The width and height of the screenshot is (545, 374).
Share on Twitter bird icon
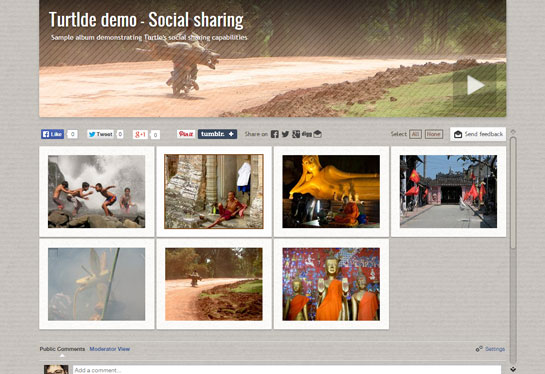[285, 134]
